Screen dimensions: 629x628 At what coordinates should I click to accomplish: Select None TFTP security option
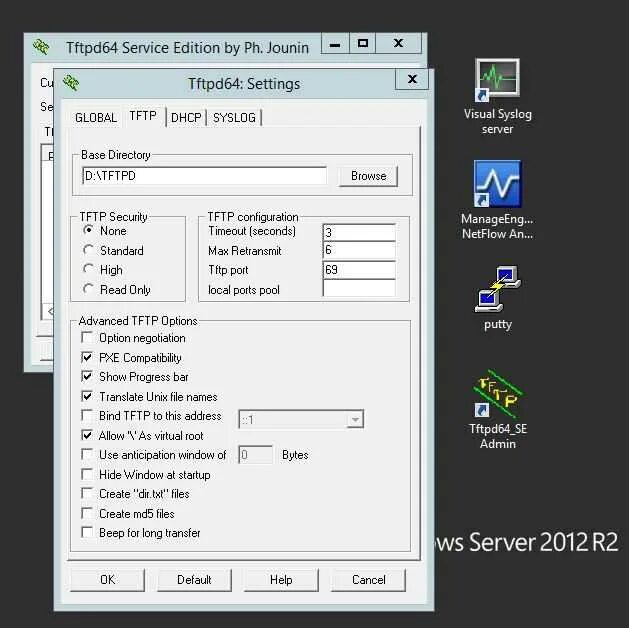[104, 231]
